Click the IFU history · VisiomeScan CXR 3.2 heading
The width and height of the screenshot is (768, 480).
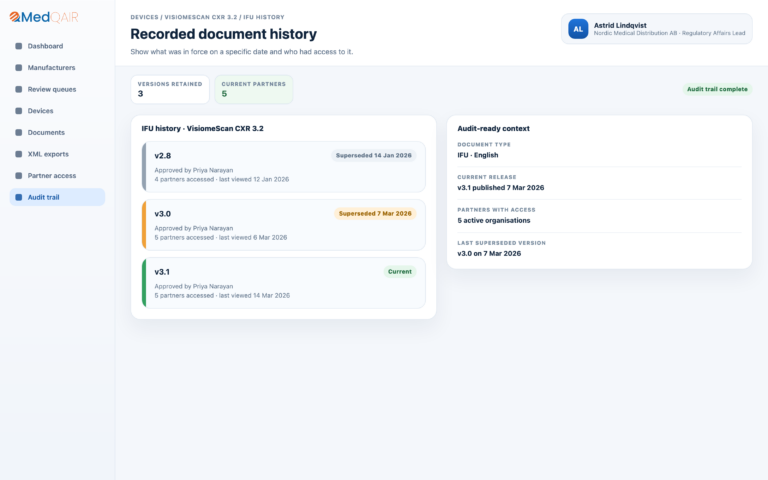tap(202, 128)
